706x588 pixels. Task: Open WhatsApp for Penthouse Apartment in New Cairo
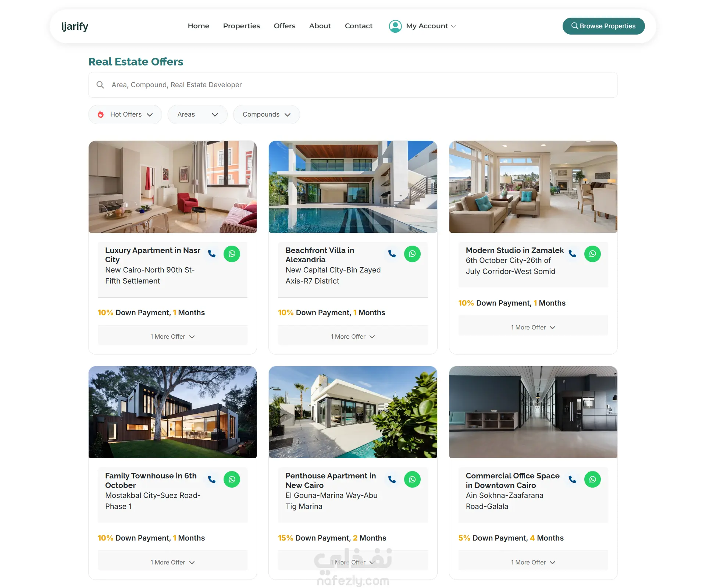[x=413, y=479]
